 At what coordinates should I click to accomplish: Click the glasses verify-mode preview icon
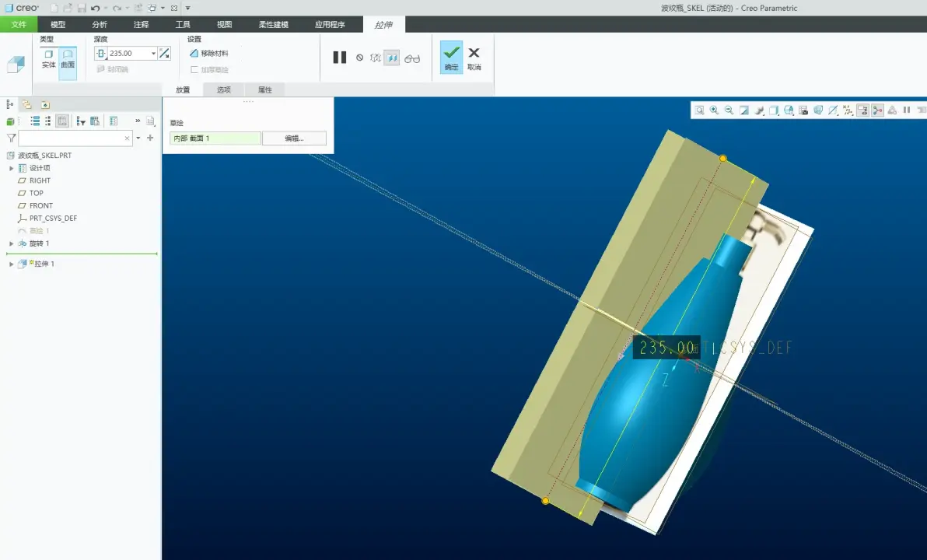coord(412,58)
